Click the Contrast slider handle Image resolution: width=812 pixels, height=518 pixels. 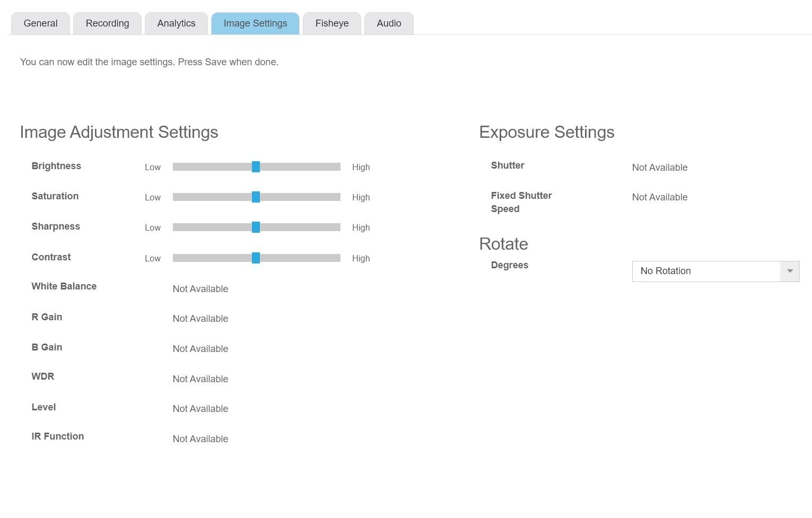[256, 258]
